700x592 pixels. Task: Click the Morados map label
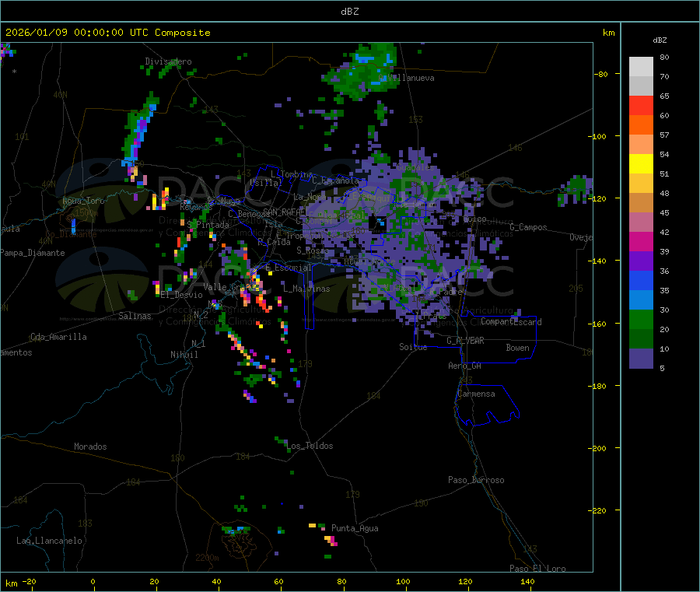point(90,447)
